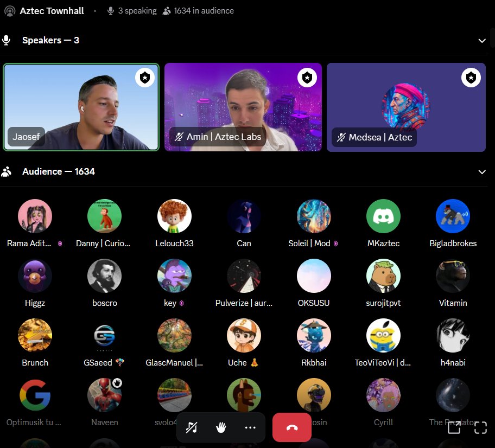Click the boost gem next to Soleil | Mod
495x448 pixels.
pos(335,244)
